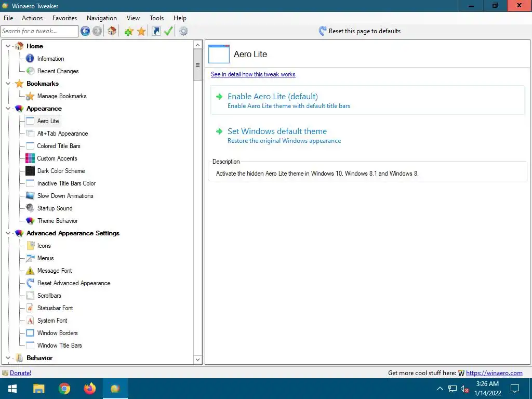
Task: Click the Recent Changes icon
Action: pos(30,71)
